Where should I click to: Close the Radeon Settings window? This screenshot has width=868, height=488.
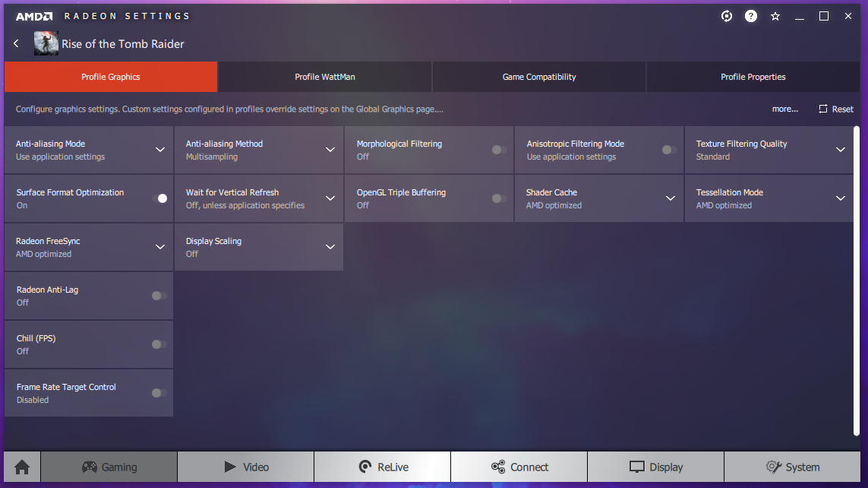[x=848, y=16]
